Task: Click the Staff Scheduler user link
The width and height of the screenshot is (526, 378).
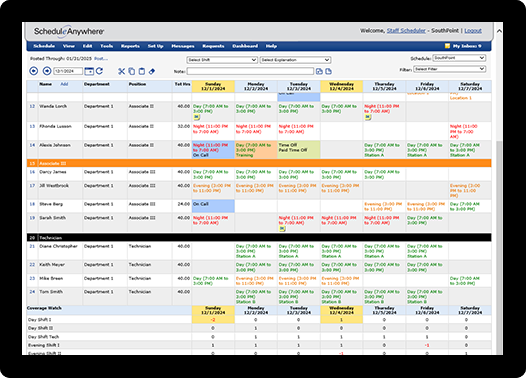Action: point(406,31)
